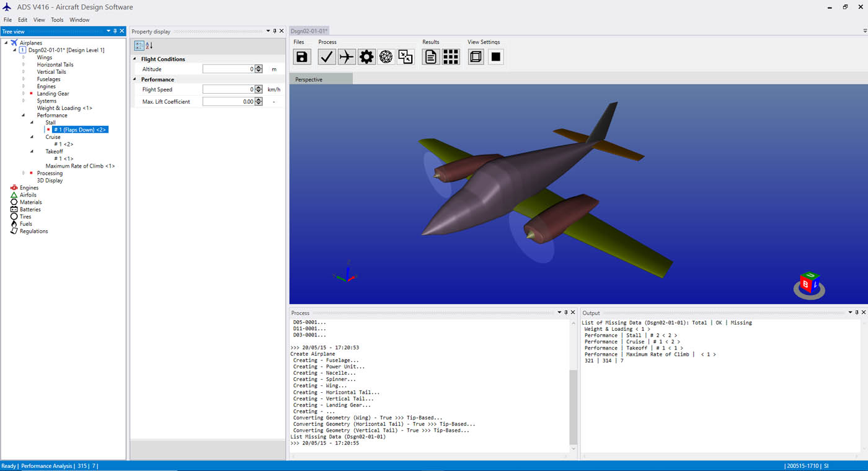Screen dimensions: 868x471
Task: Click the Save file icon in the toolbar
Action: [302, 57]
